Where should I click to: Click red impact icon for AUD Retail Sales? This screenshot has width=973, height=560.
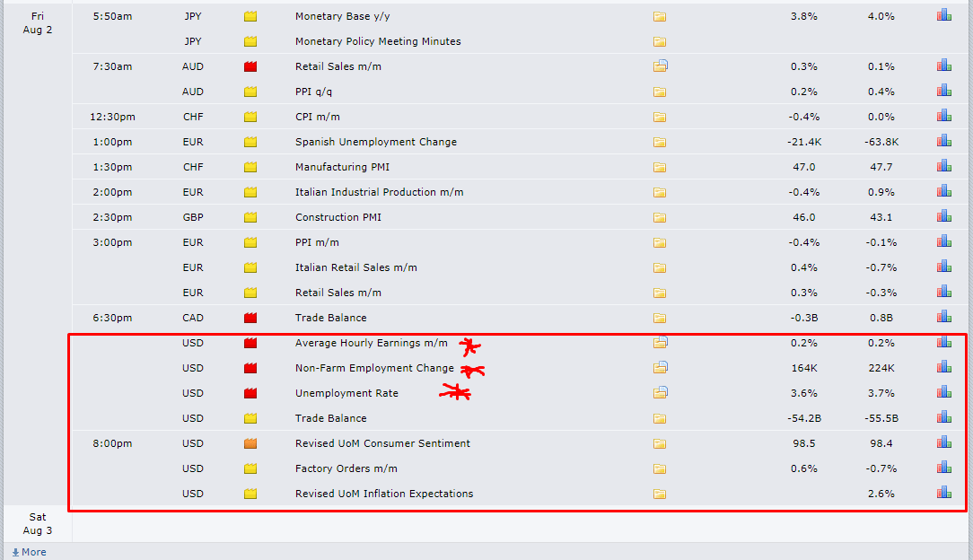(250, 66)
